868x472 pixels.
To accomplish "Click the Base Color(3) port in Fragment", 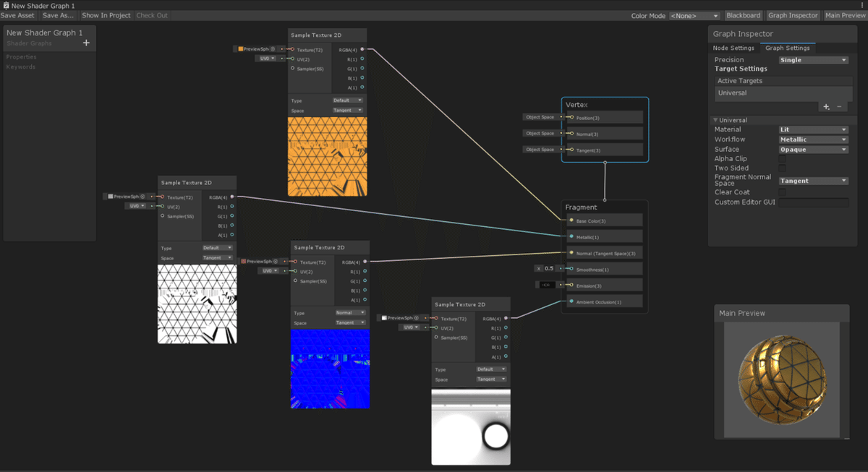I will pyautogui.click(x=571, y=220).
